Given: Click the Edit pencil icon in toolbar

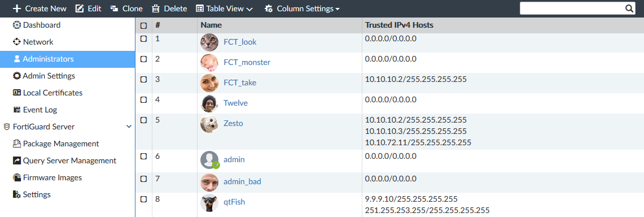Looking at the screenshot, I should point(80,8).
